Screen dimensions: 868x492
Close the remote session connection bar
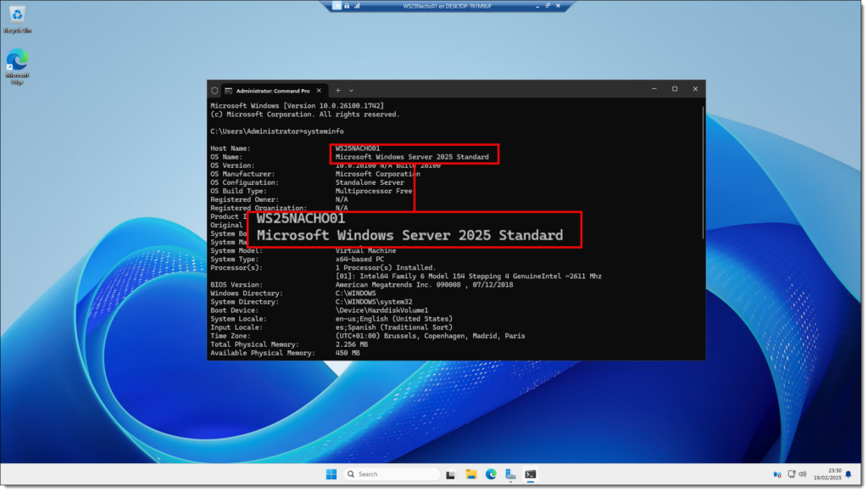[x=559, y=6]
